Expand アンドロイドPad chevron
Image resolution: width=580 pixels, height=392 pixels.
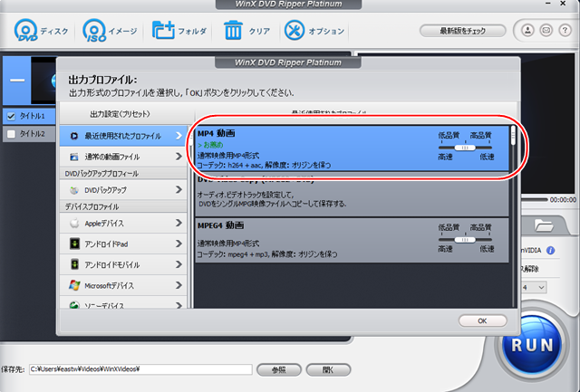point(179,244)
